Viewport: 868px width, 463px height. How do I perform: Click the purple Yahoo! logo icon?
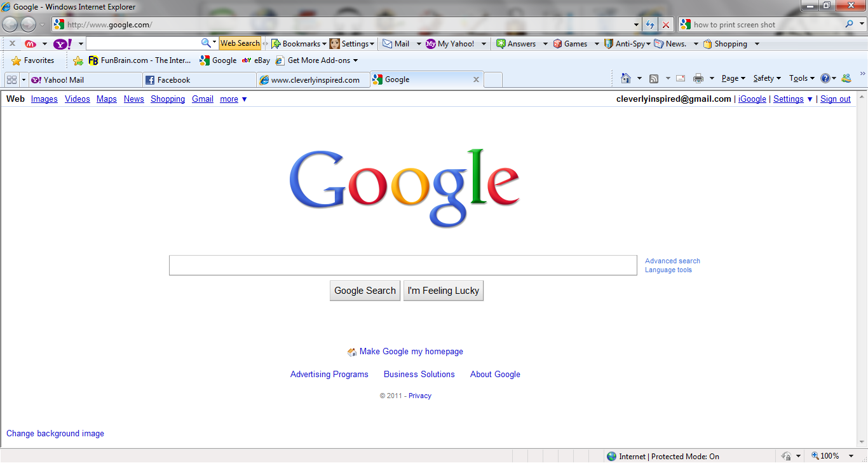pyautogui.click(x=62, y=44)
